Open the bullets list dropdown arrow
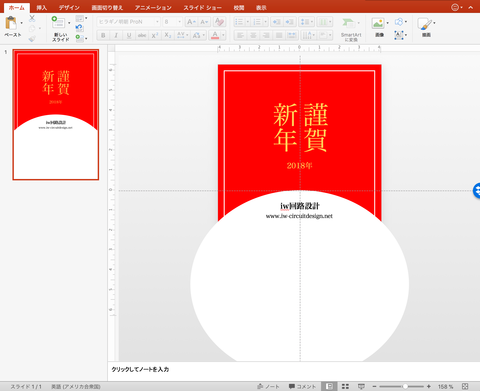480x391 pixels. point(248,22)
